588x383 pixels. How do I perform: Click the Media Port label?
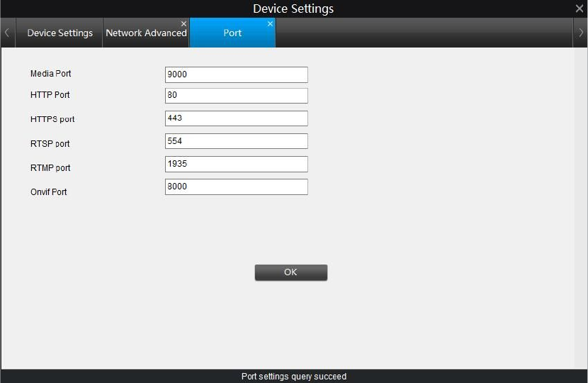(50, 74)
